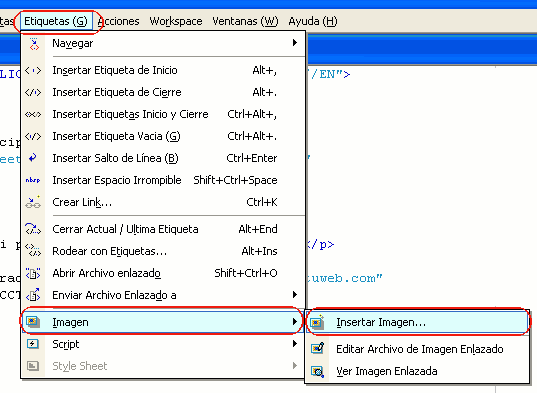Viewport: 537px width, 393px height.
Task: Click the Cerrar Actual Etiqueta icon
Action: tap(33, 229)
